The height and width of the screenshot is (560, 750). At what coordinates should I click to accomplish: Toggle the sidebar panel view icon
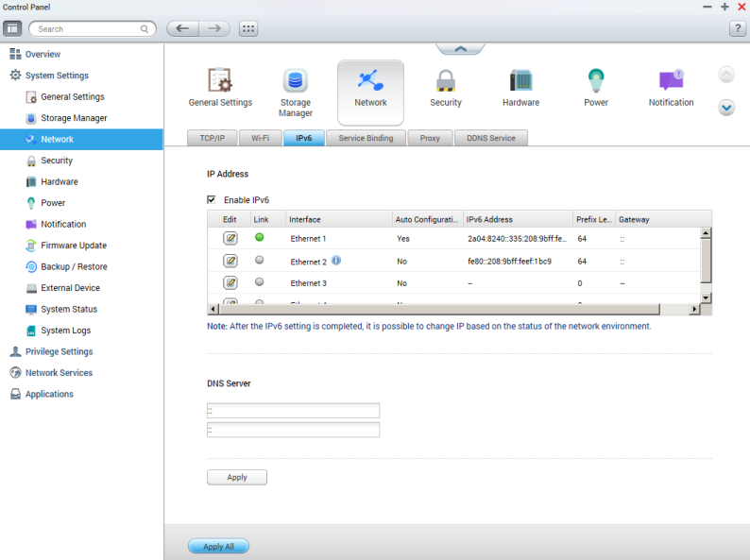(x=12, y=28)
